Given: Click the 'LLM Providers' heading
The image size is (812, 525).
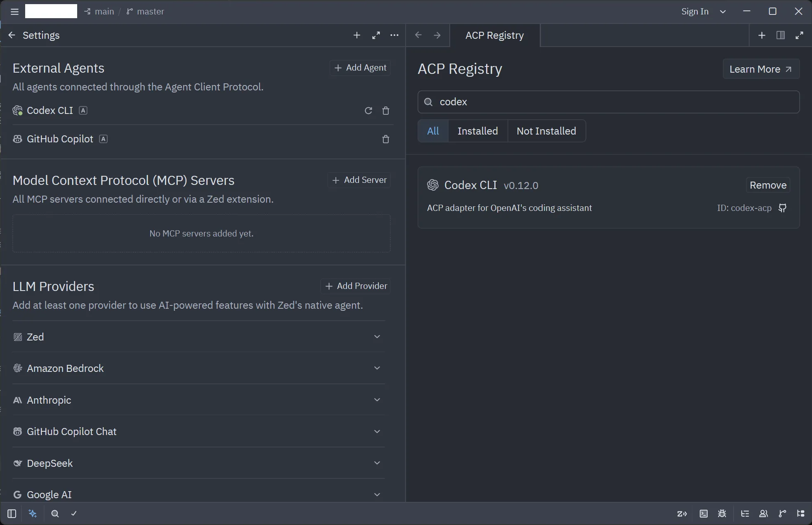Looking at the screenshot, I should 53,286.
